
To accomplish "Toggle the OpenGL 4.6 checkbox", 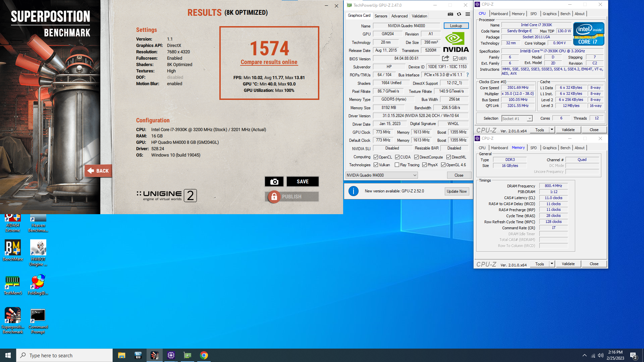I will [443, 165].
